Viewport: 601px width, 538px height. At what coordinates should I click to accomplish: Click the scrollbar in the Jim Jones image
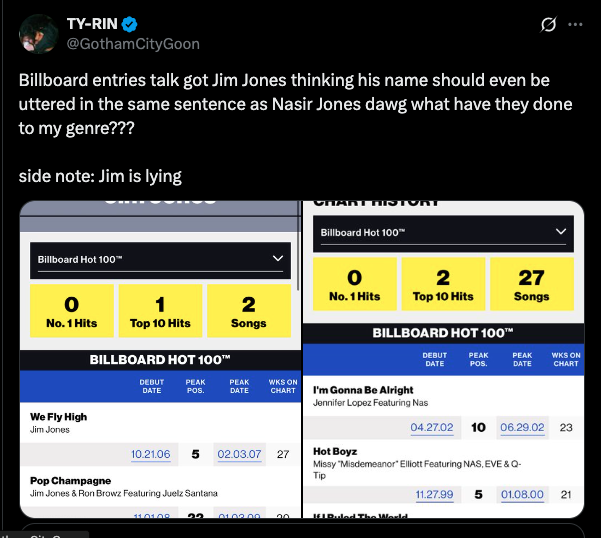click(x=299, y=246)
